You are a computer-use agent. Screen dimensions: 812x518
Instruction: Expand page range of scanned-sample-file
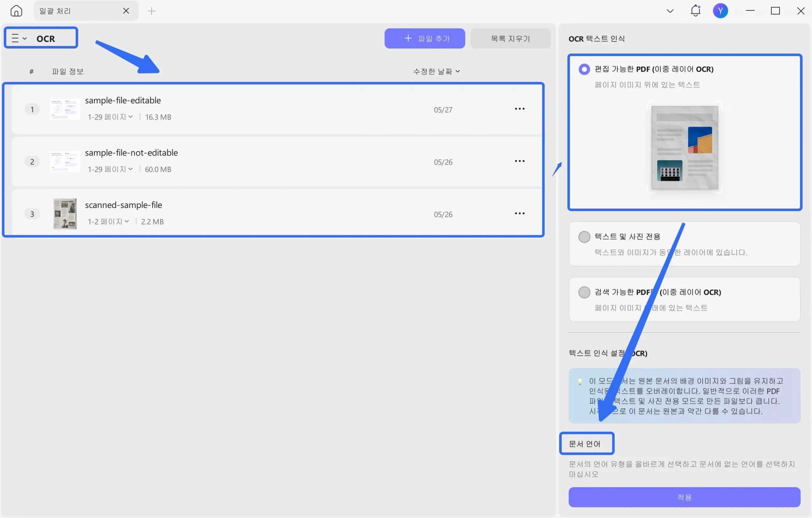click(108, 221)
